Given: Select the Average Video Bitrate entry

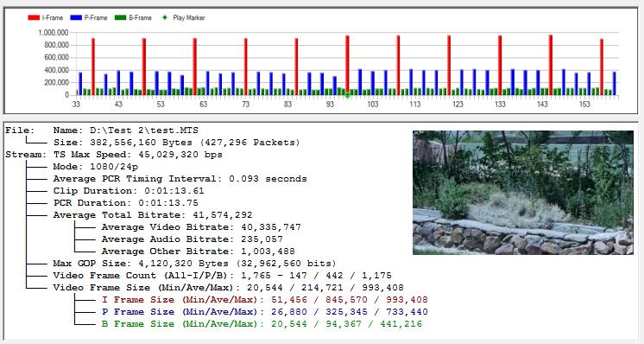Looking at the screenshot, I should [201, 226].
